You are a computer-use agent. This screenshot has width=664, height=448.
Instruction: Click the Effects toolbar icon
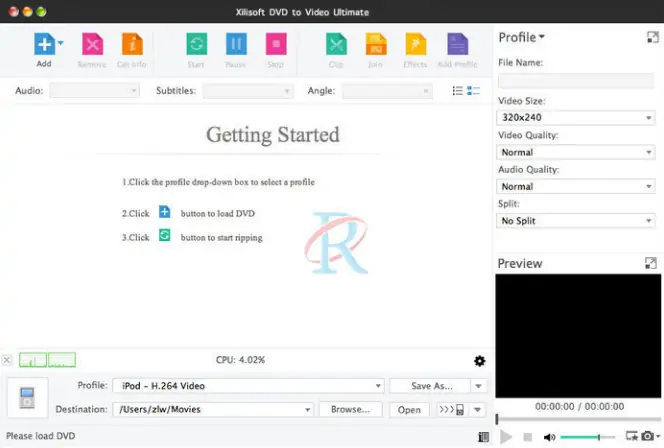tap(415, 44)
